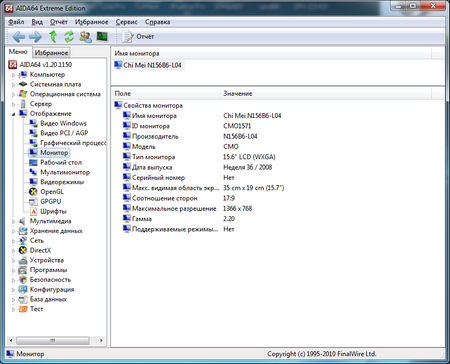450x364 pixels.
Task: Select the Видео PCI / AGP icon
Action: pyautogui.click(x=33, y=133)
